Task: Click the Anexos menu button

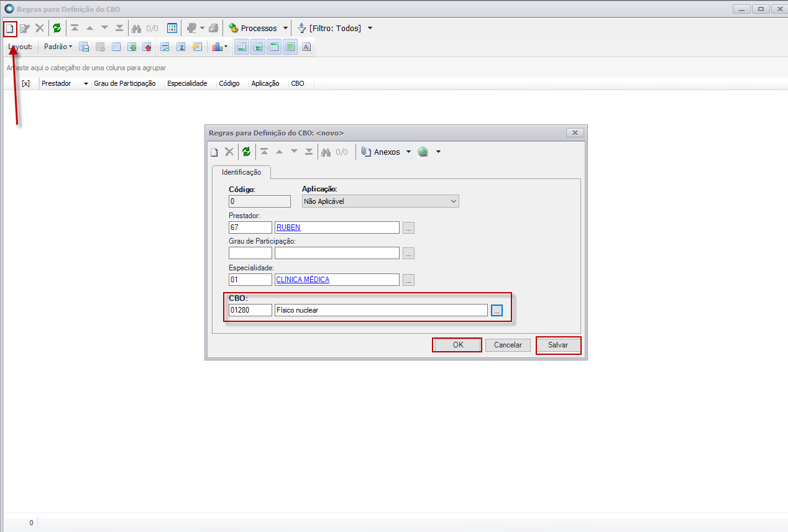Action: click(x=380, y=152)
